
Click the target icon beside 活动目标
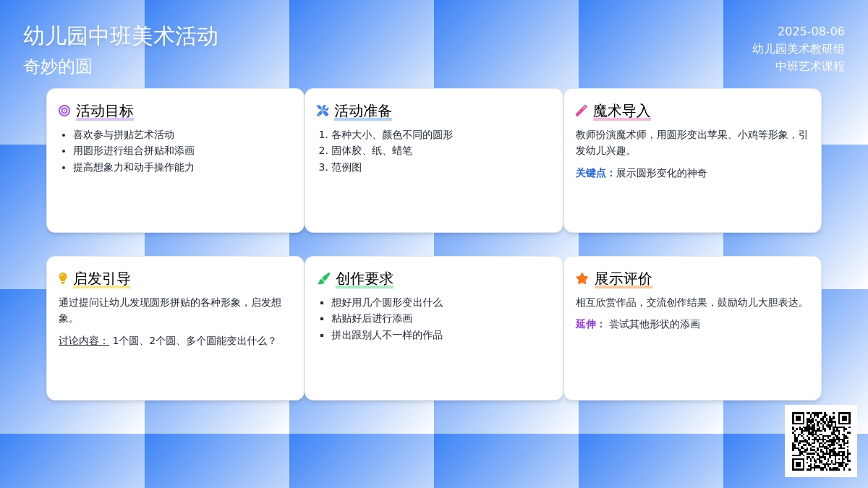64,111
